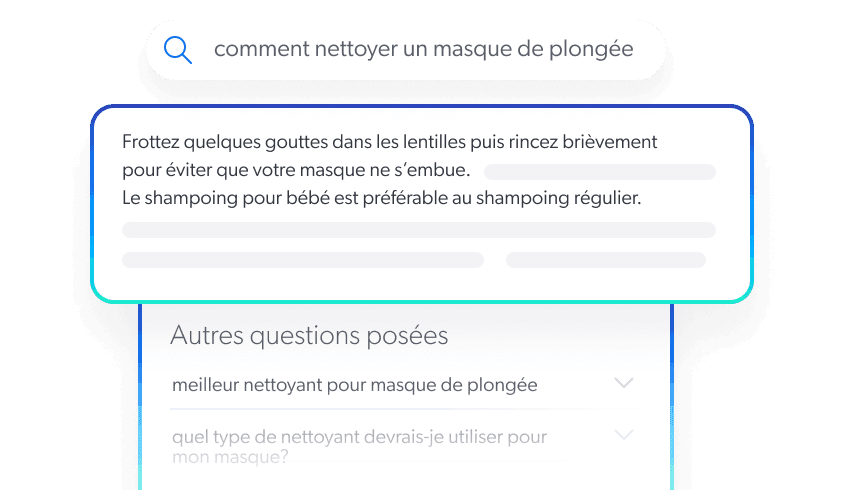Image resolution: width=844 pixels, height=490 pixels.
Task: Click the 'Autres questions posées' heading
Action: 309,335
